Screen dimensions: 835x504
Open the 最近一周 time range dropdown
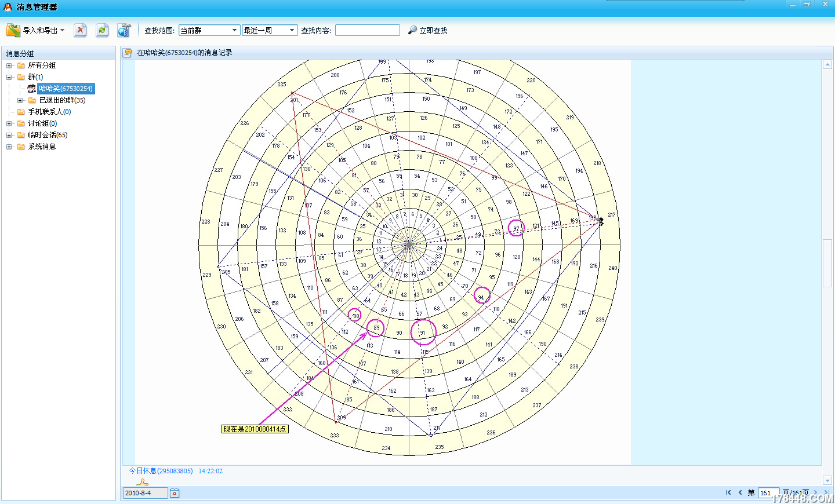270,30
